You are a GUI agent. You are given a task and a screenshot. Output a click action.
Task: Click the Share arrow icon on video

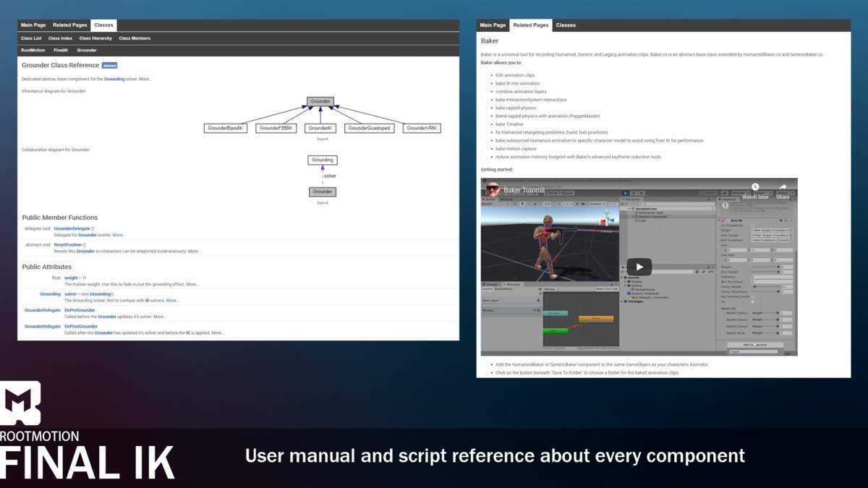click(x=783, y=187)
